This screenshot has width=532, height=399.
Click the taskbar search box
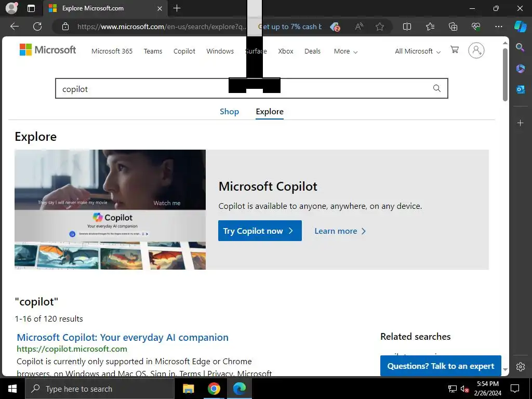point(100,389)
